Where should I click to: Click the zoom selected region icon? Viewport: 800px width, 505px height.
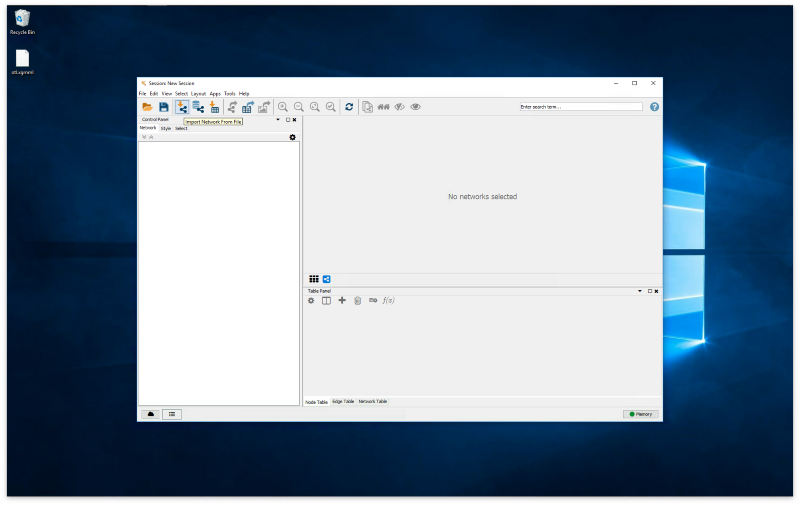tap(331, 107)
